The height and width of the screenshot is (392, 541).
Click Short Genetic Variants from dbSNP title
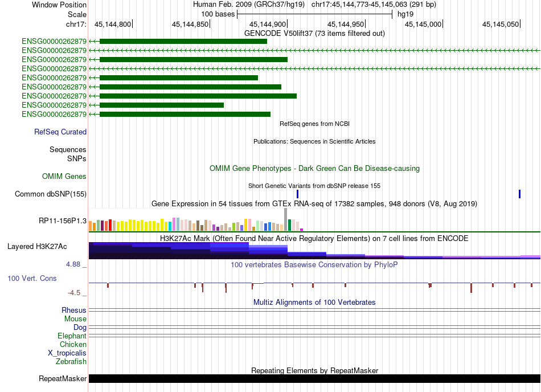314,186
